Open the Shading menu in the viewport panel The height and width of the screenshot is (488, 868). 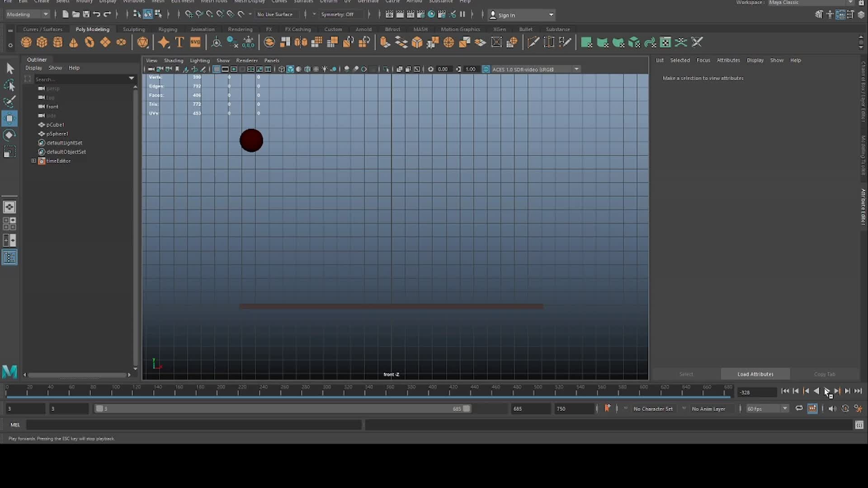click(x=173, y=60)
